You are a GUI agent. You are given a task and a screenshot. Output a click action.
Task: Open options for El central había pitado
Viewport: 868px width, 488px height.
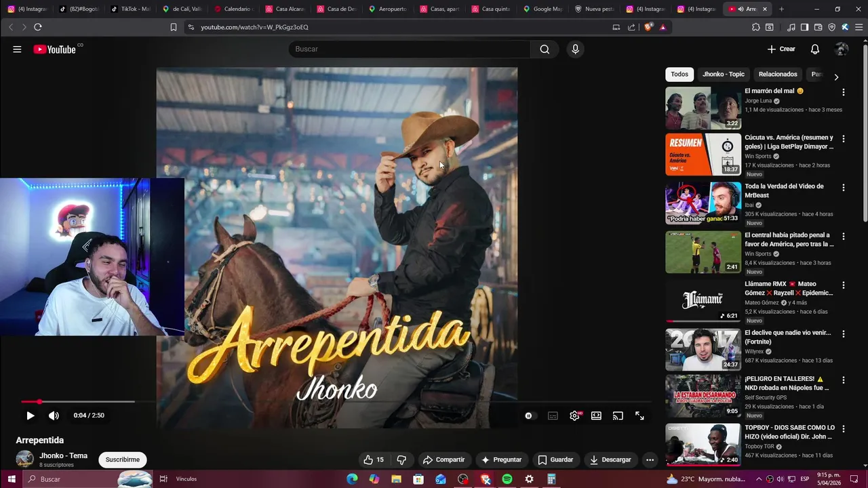pos(844,237)
